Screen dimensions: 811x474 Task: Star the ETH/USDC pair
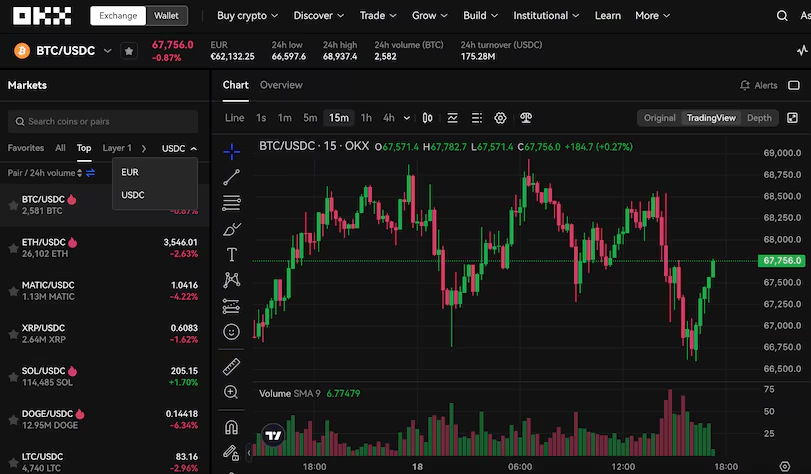13,248
